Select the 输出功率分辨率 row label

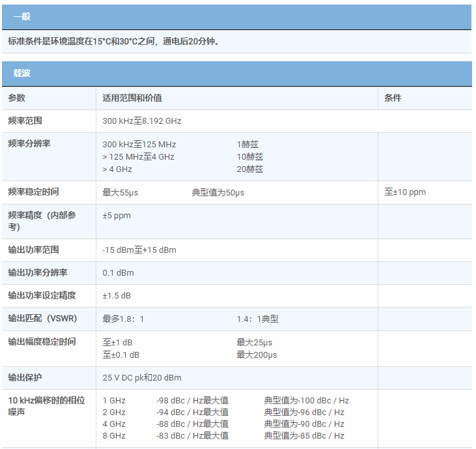[x=38, y=272]
